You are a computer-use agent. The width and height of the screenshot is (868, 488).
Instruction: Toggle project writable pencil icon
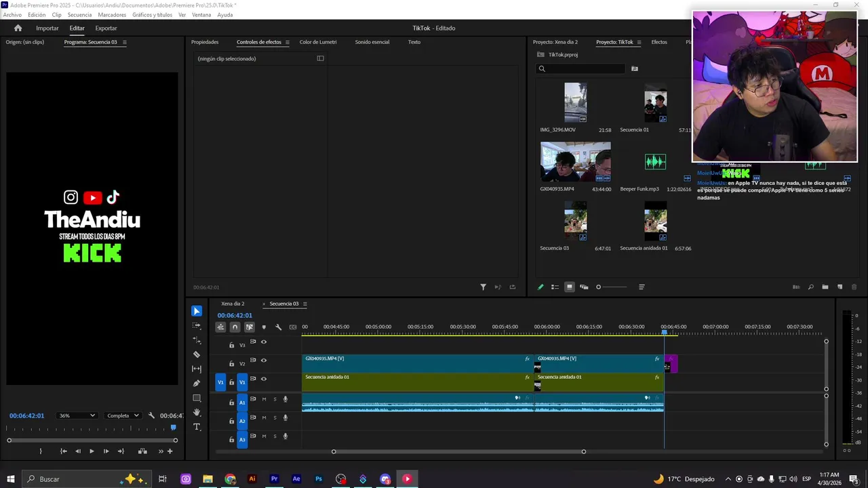540,287
